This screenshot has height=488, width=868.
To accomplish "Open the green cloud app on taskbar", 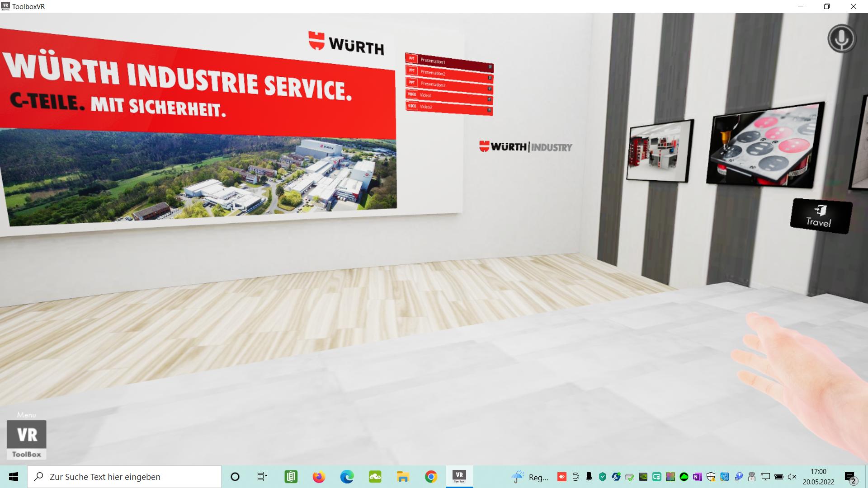I will 375,477.
